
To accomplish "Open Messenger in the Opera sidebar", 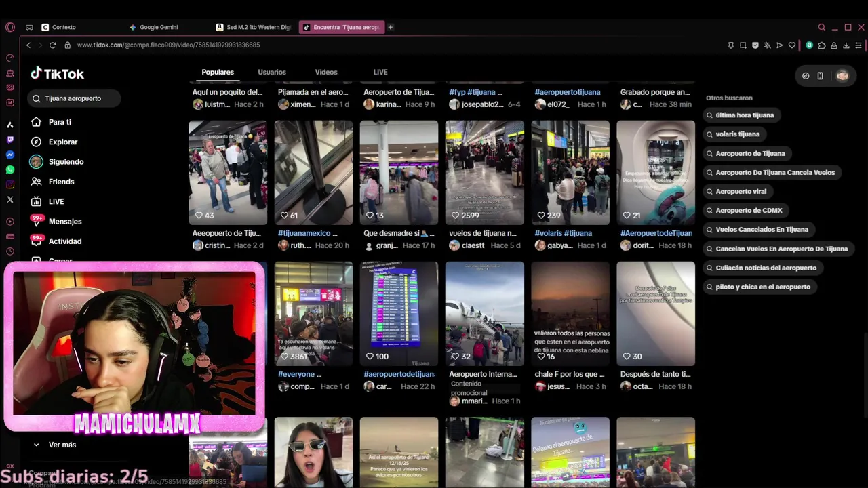I will coord(10,155).
